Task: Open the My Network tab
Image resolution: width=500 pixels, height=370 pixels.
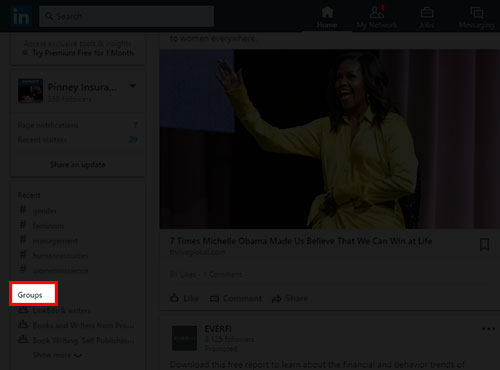Action: click(376, 17)
